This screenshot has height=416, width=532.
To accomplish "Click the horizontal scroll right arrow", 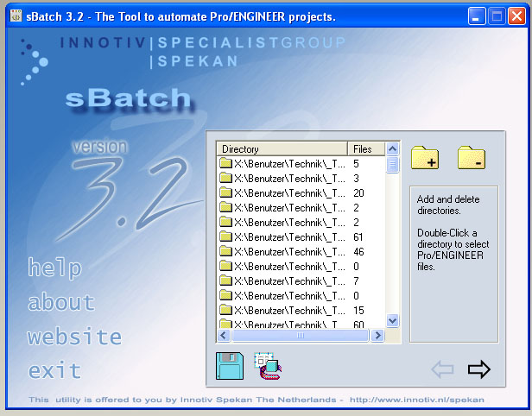I will (377, 336).
